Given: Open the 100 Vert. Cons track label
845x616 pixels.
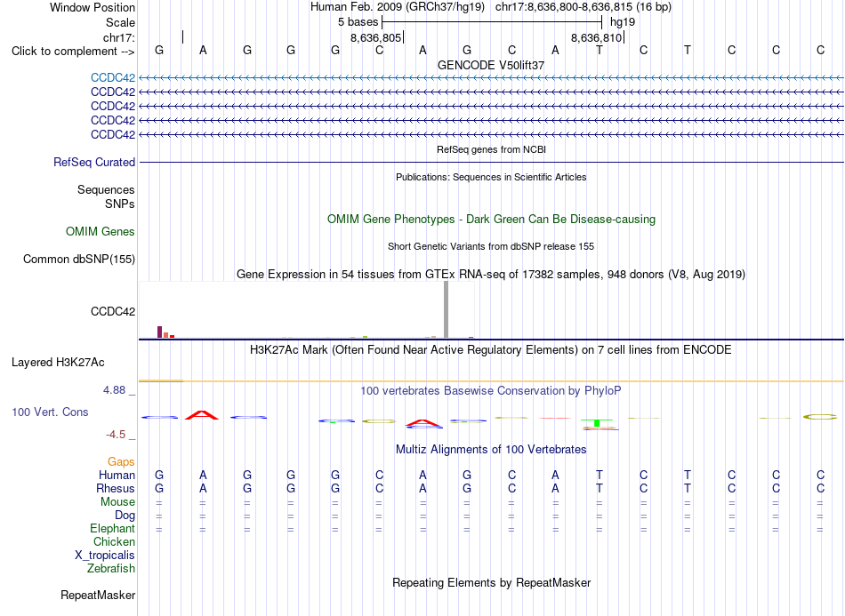Looking at the screenshot, I should [x=50, y=412].
